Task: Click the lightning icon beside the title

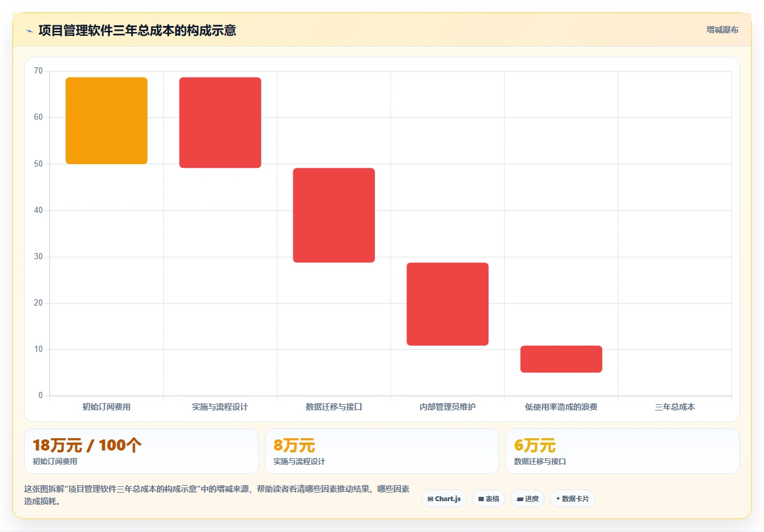Action: [x=29, y=30]
